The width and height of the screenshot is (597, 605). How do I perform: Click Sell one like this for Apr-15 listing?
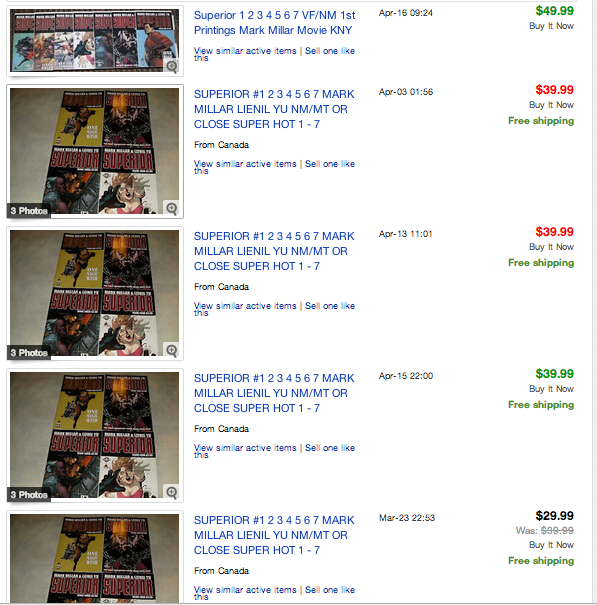tap(330, 448)
